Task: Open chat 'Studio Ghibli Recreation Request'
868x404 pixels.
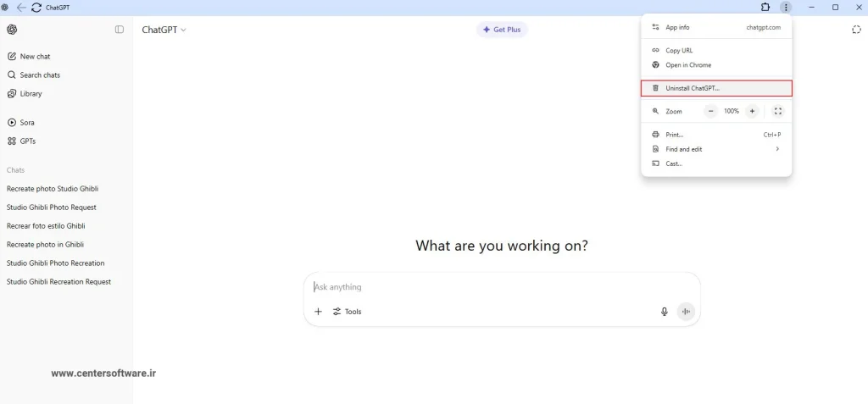Action: [x=58, y=282]
